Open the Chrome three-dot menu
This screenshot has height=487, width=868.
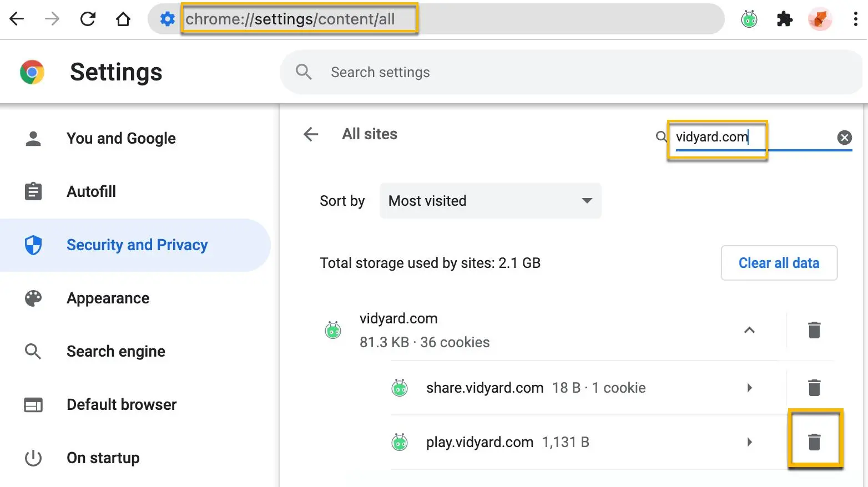pos(855,19)
